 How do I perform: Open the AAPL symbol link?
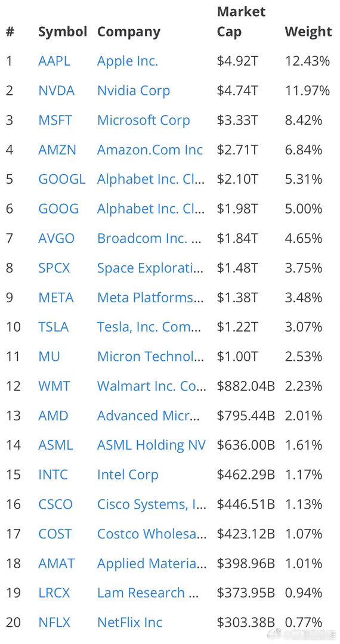[54, 61]
